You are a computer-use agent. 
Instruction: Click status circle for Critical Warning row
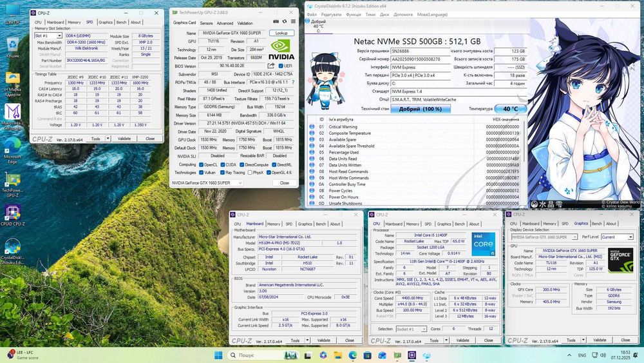[312, 127]
